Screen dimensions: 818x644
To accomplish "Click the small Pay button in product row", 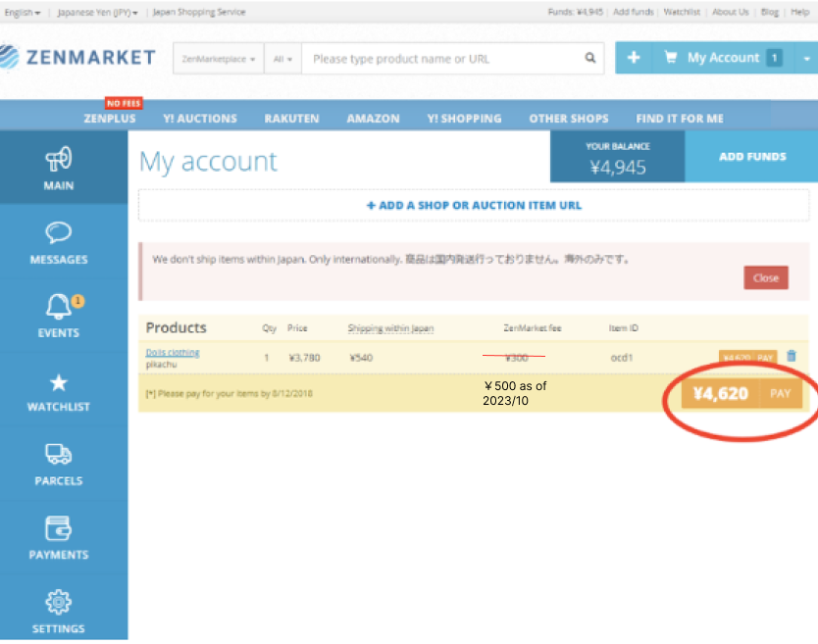I will coord(747,357).
